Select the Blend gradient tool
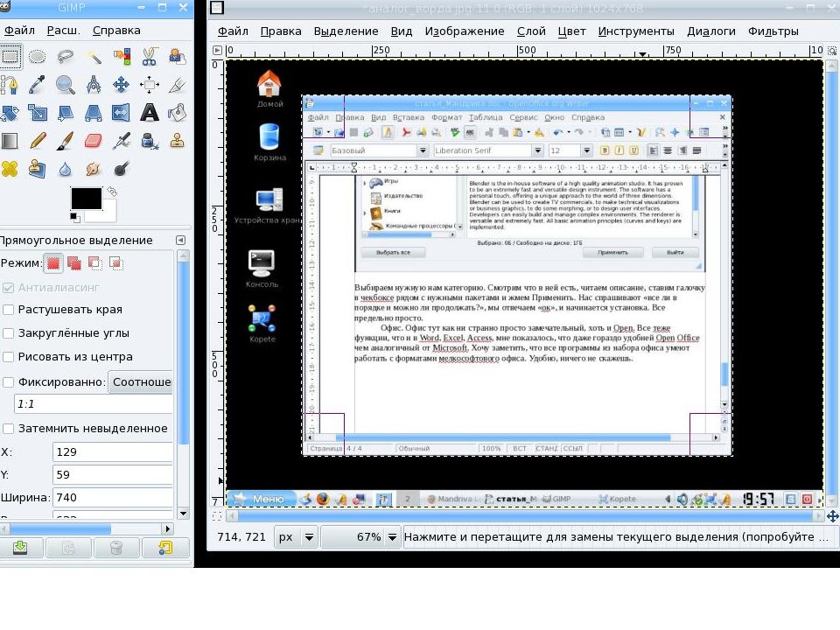Viewport: 840px width, 630px height. click(10, 141)
